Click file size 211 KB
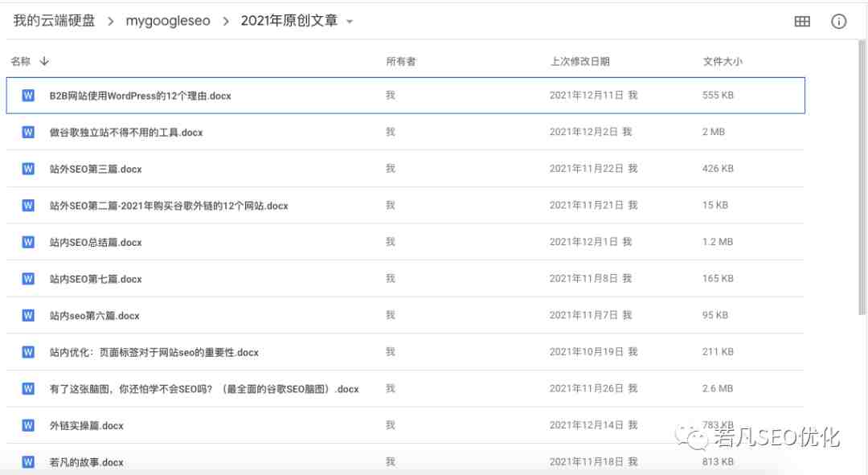Image resolution: width=868 pixels, height=475 pixels. [x=718, y=352]
